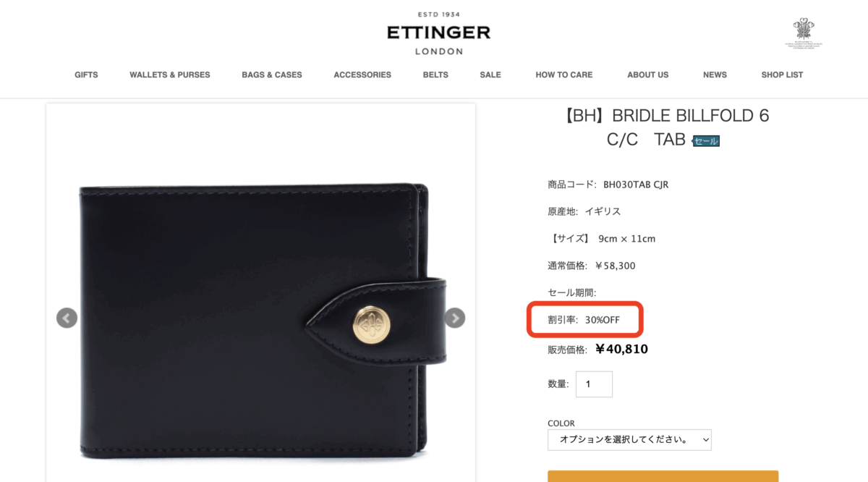Open the WALLETS & PURSES menu

pyautogui.click(x=170, y=75)
